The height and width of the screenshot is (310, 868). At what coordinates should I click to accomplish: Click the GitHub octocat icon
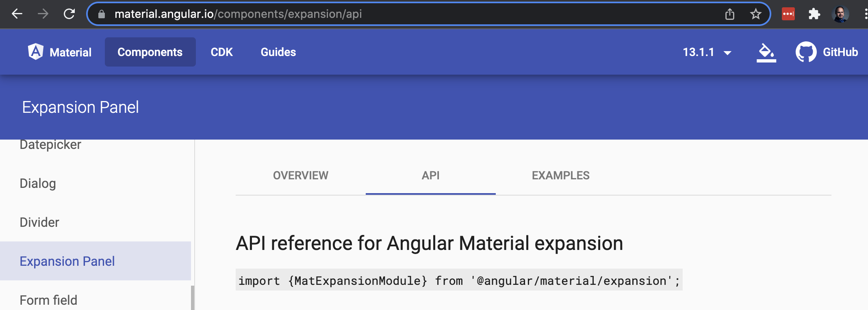[x=806, y=52]
